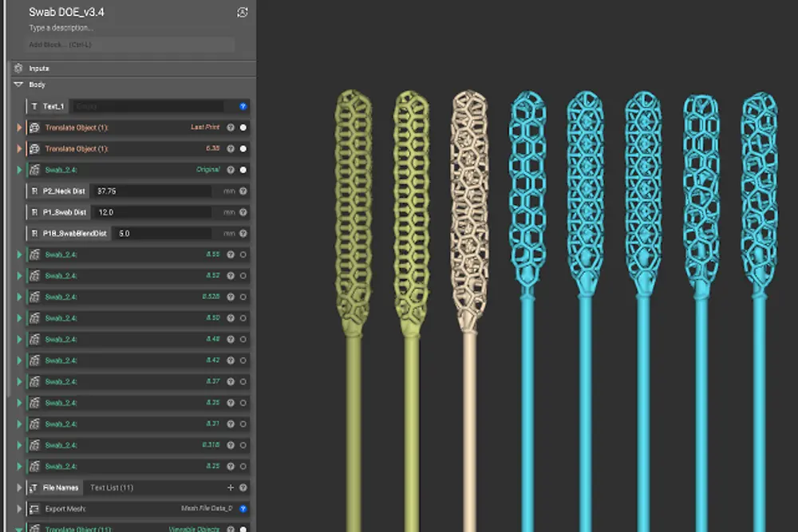Click the text list icon beside File Names
Screen dimensions: 798x532
coord(33,487)
